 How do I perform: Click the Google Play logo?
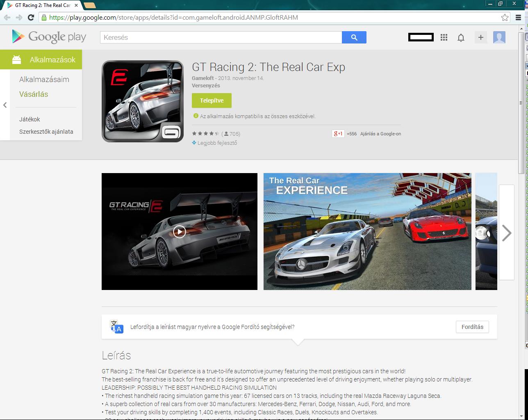[49, 37]
